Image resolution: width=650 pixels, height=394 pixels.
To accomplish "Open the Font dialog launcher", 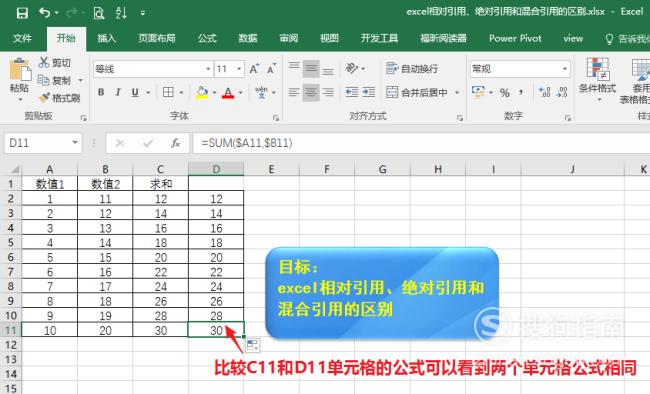I will pyautogui.click(x=276, y=118).
